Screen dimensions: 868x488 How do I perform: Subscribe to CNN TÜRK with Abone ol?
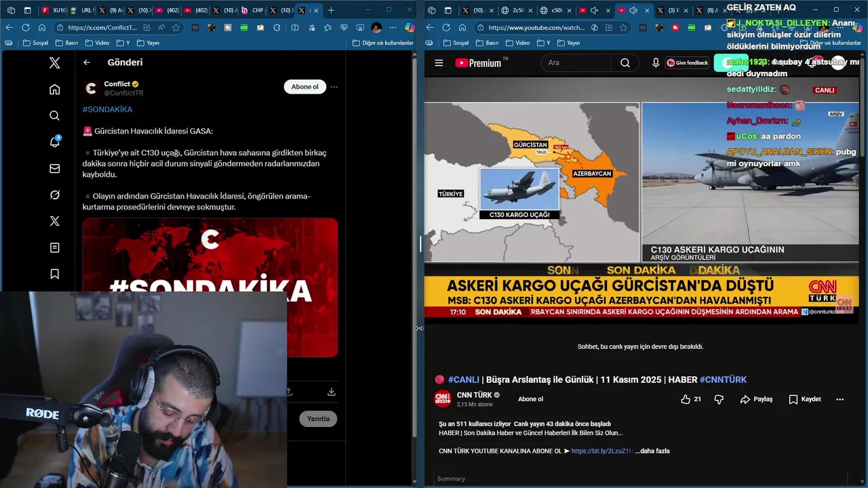[530, 399]
